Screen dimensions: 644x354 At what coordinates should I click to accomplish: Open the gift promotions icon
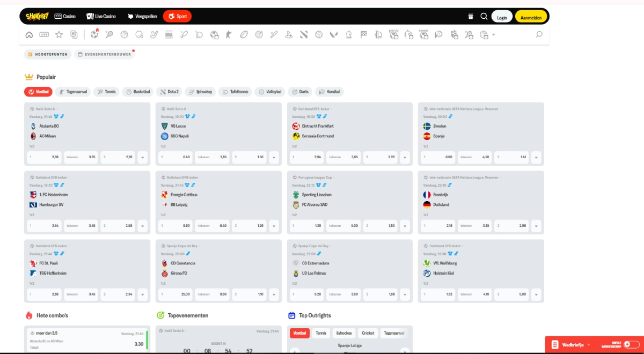tap(471, 17)
